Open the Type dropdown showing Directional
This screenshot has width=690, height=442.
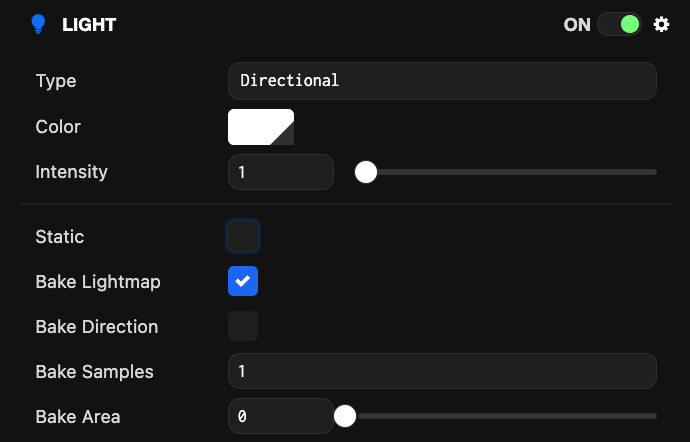tap(442, 81)
